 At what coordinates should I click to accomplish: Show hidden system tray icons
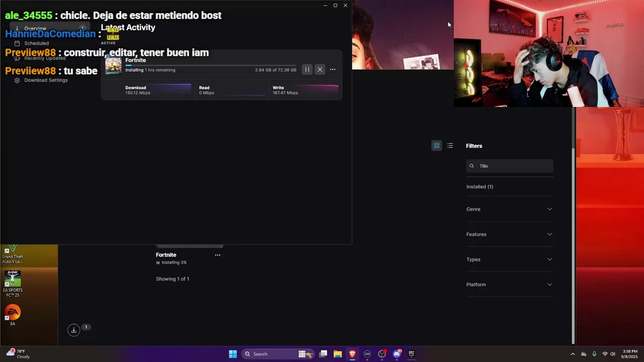point(573,354)
